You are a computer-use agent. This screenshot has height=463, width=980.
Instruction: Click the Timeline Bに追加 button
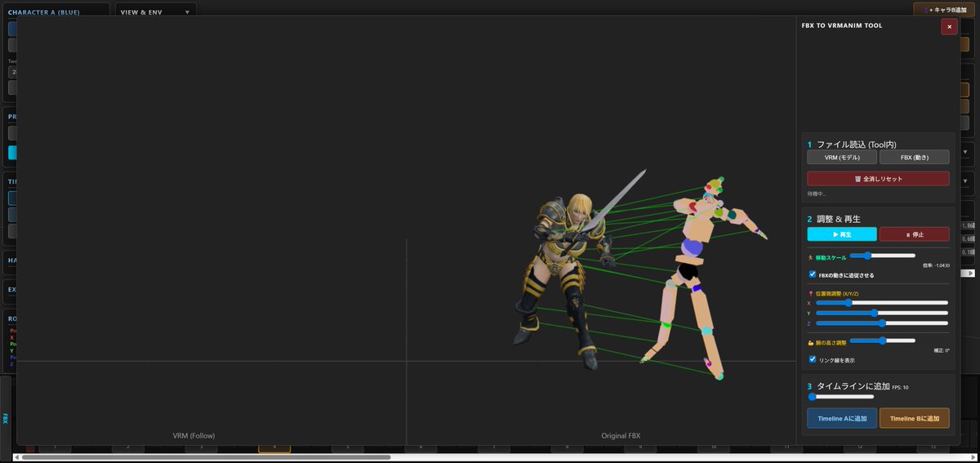(915, 418)
